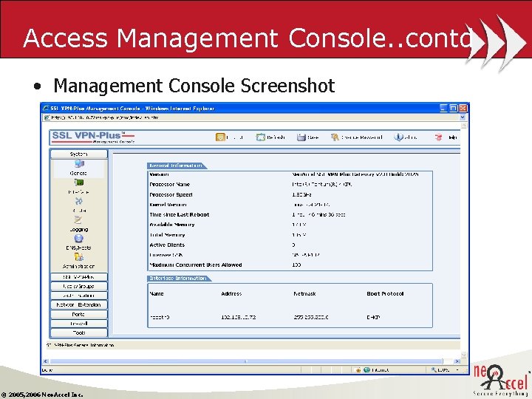
Task: Click the About info icon
Action: click(x=398, y=137)
